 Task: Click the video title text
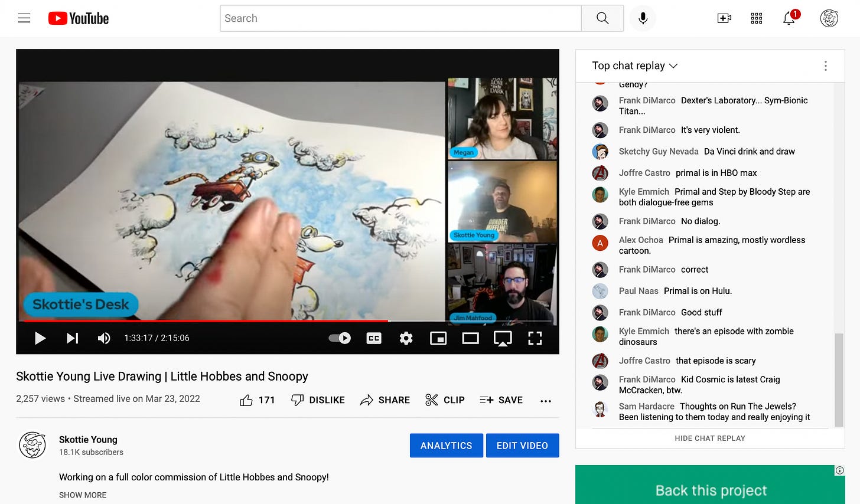click(162, 377)
